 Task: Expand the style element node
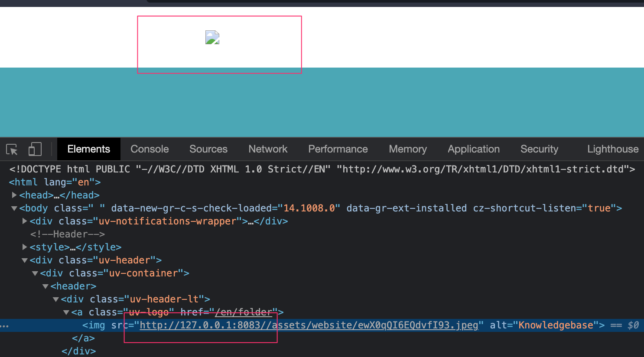pos(25,247)
